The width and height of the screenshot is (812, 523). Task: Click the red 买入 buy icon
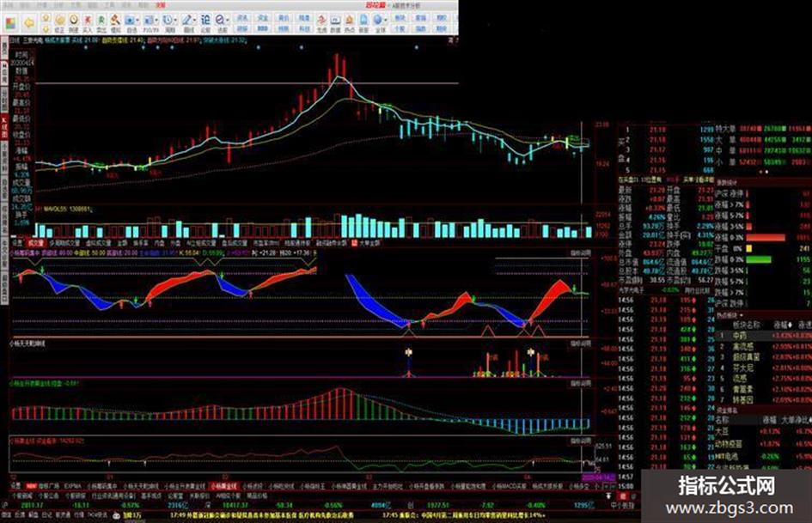click(x=88, y=24)
